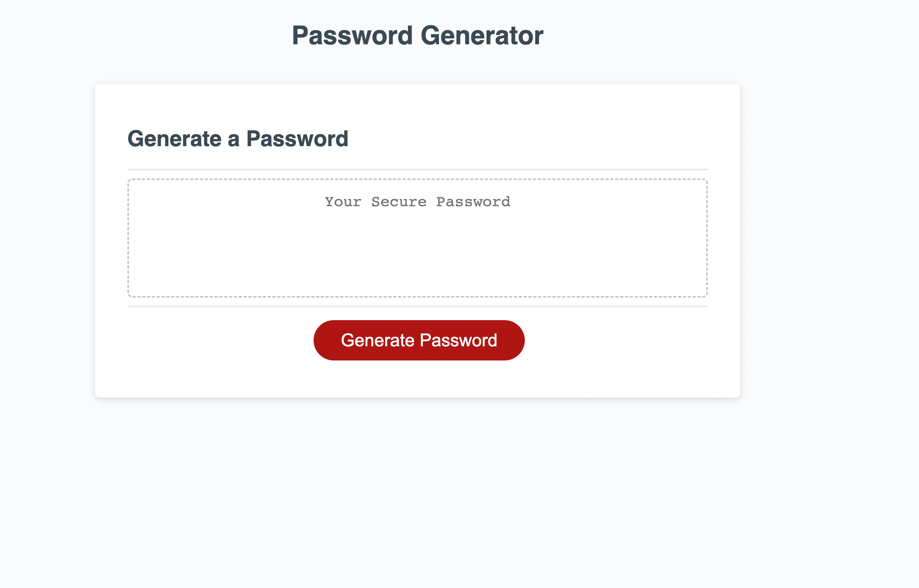
Task: Generate a new password using the red button
Action: click(x=419, y=340)
